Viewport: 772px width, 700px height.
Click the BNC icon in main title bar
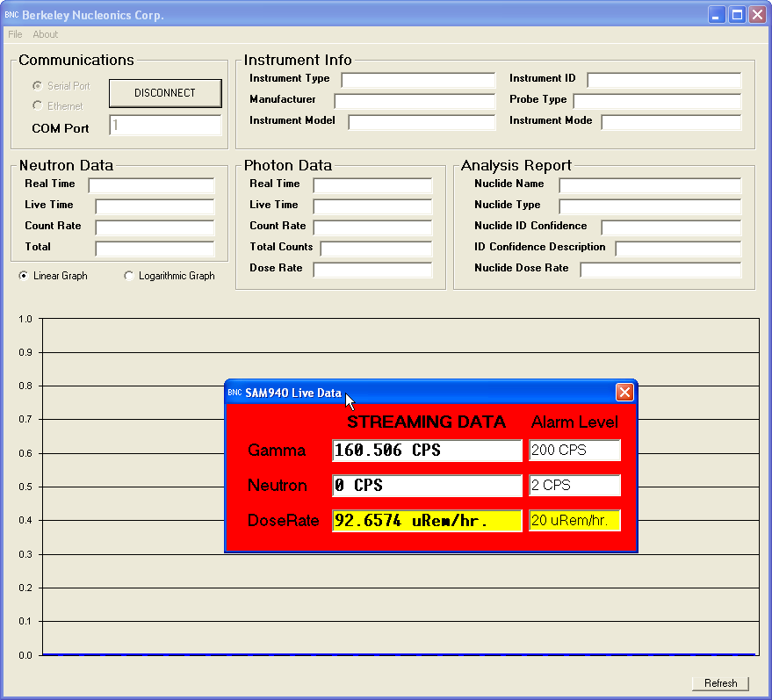11,15
